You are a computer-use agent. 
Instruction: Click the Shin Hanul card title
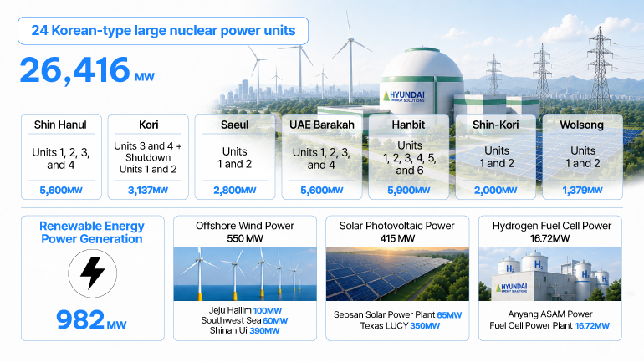point(60,125)
